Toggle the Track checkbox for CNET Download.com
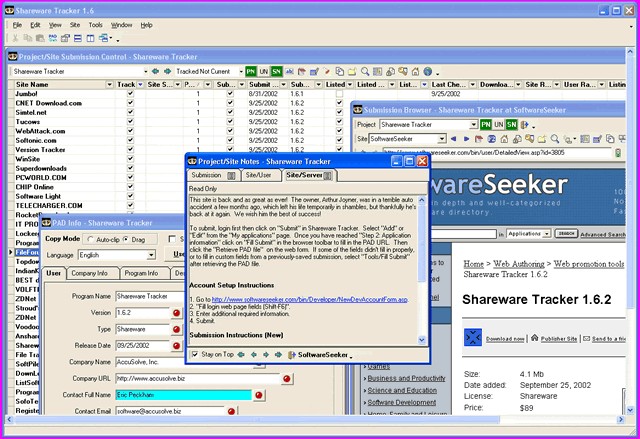640x439 pixels. point(129,102)
